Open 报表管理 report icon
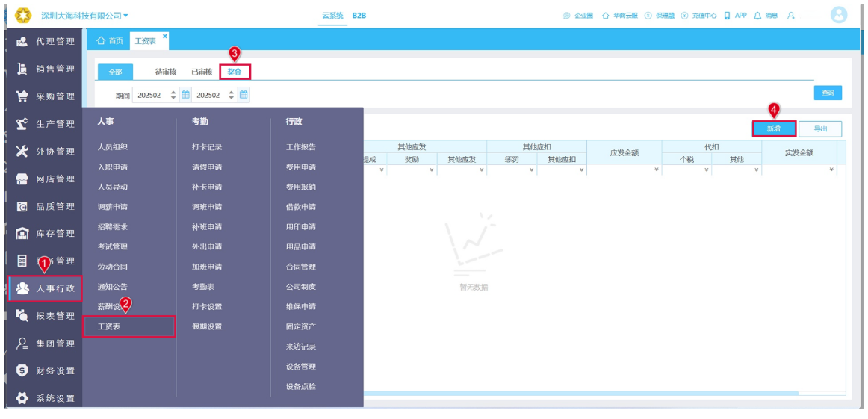Screen dimensions: 868x419 (x=22, y=316)
